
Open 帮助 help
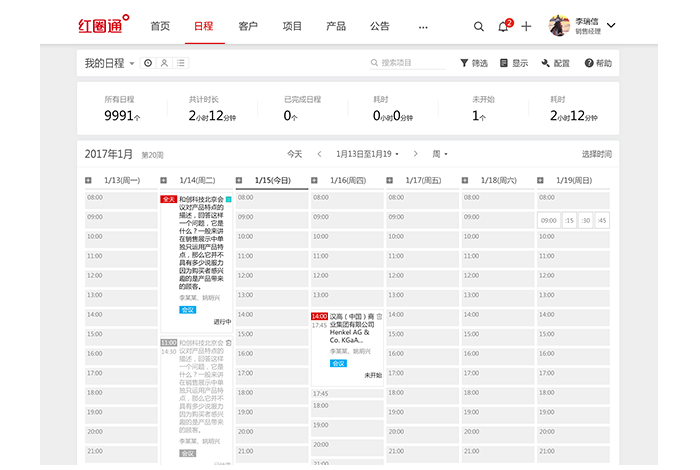tap(597, 63)
